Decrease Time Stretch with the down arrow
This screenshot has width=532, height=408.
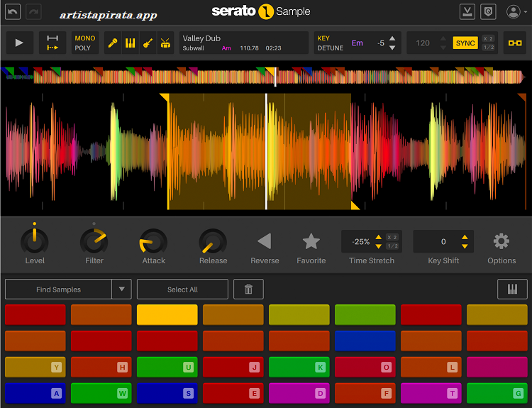[x=378, y=246]
